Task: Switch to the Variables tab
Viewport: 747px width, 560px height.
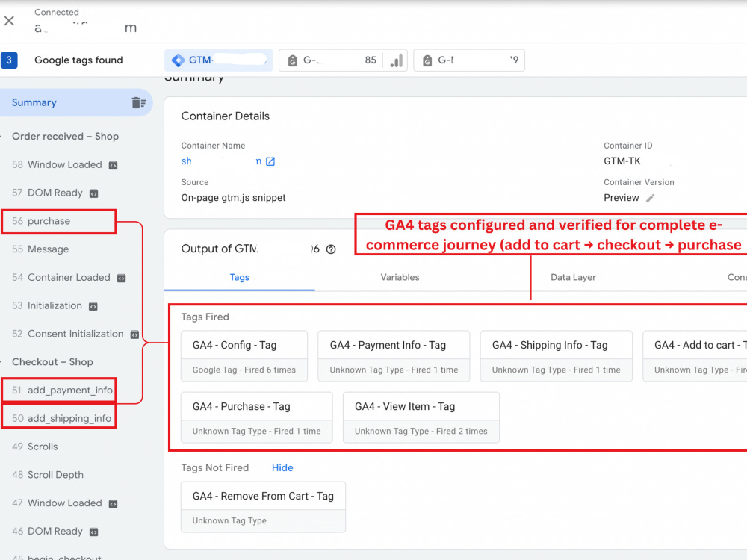Action: click(400, 277)
